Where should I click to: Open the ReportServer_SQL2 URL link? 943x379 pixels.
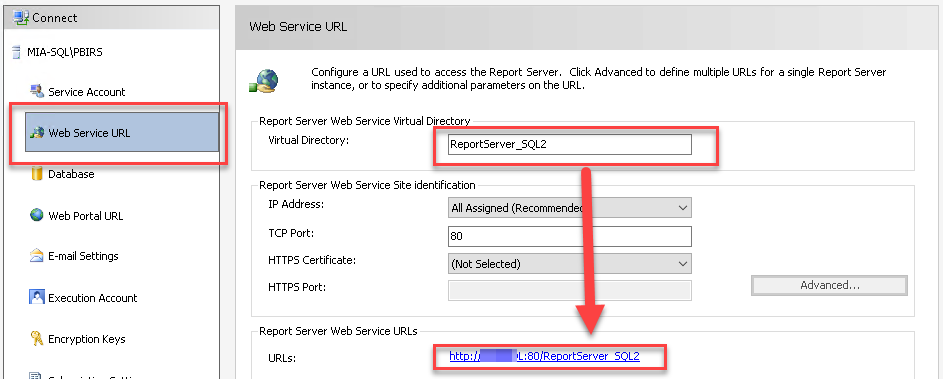pyautogui.click(x=544, y=356)
